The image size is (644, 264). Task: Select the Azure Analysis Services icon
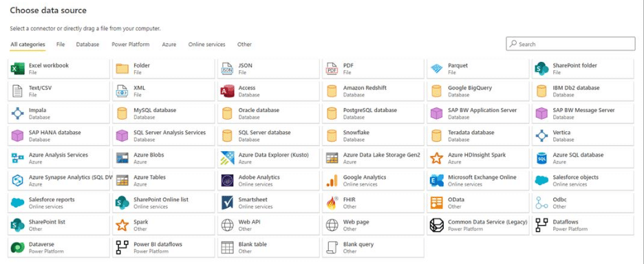click(17, 158)
